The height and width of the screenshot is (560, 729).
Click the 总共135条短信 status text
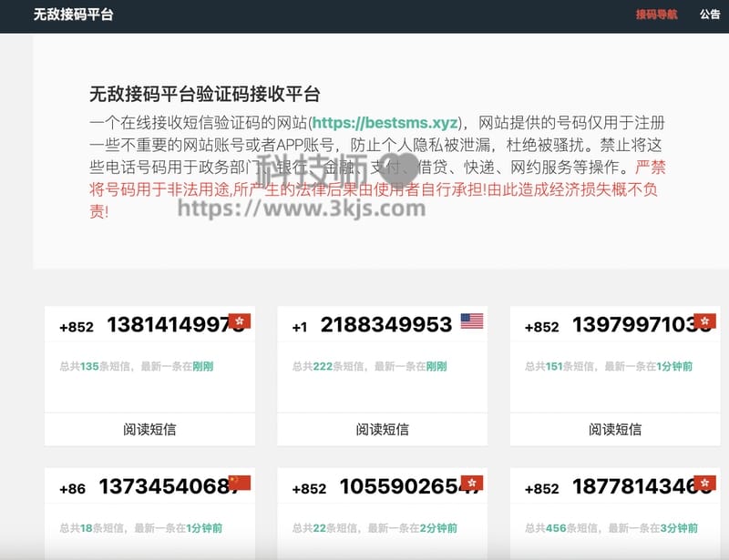pos(136,366)
